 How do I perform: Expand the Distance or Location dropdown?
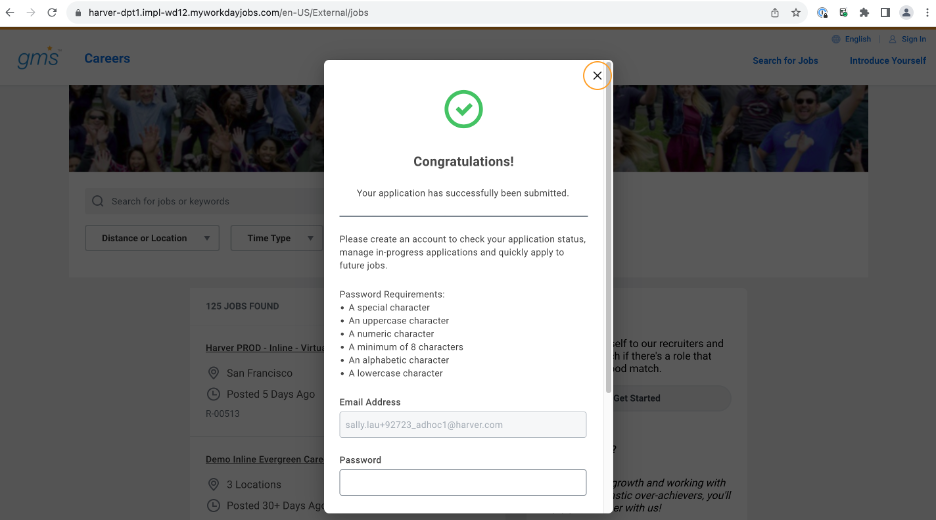tap(152, 238)
